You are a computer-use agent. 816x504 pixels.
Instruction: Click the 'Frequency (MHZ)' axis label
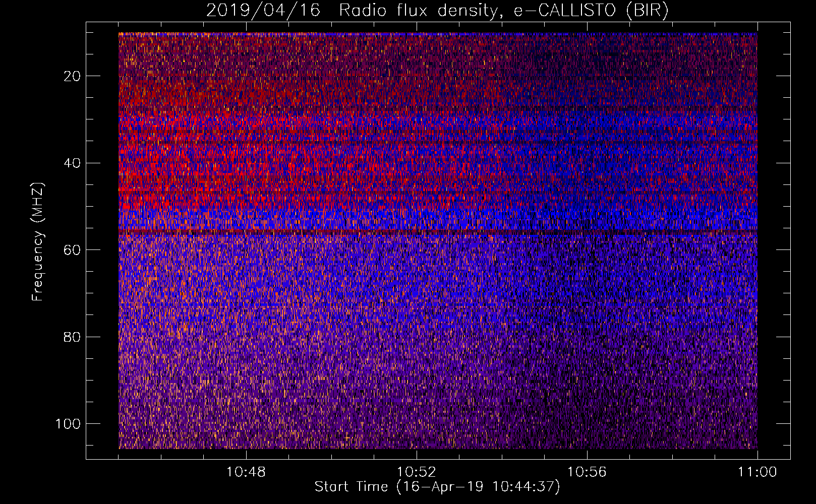coord(38,241)
